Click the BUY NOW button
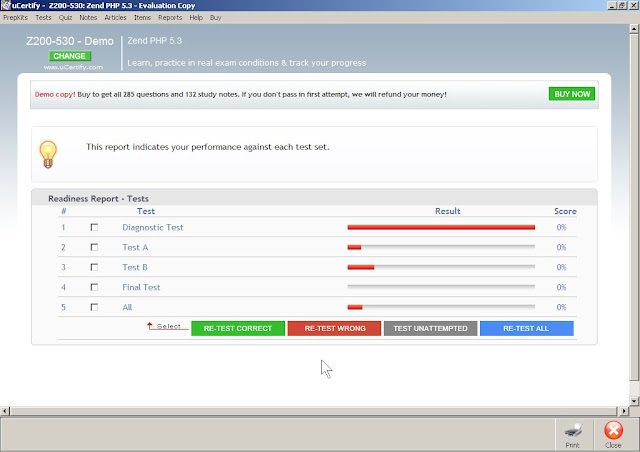Screen dimensions: 640x452 tap(572, 94)
